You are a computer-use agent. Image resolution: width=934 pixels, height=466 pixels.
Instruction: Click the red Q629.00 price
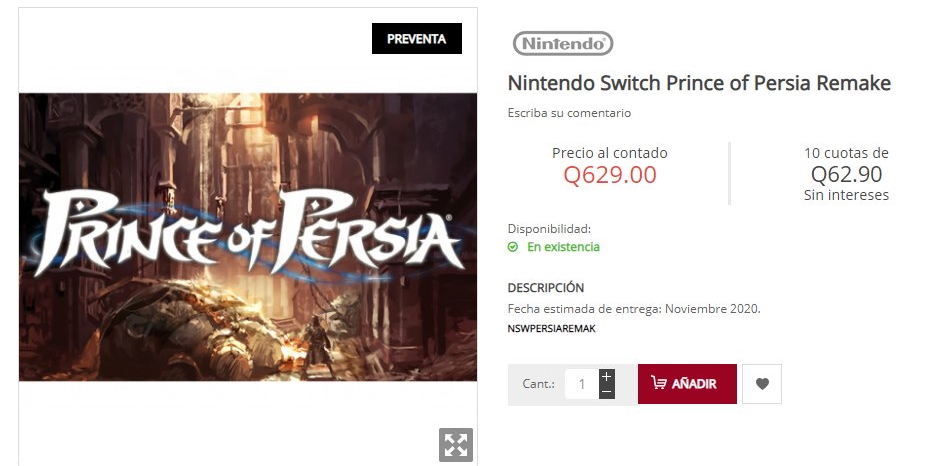pyautogui.click(x=610, y=175)
